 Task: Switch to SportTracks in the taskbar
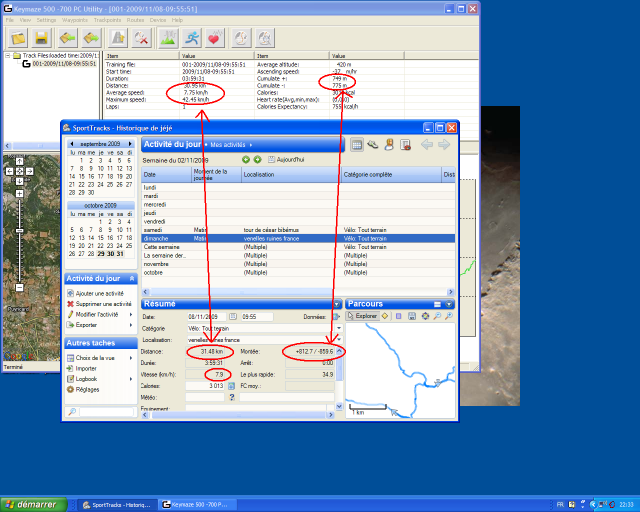[117, 505]
